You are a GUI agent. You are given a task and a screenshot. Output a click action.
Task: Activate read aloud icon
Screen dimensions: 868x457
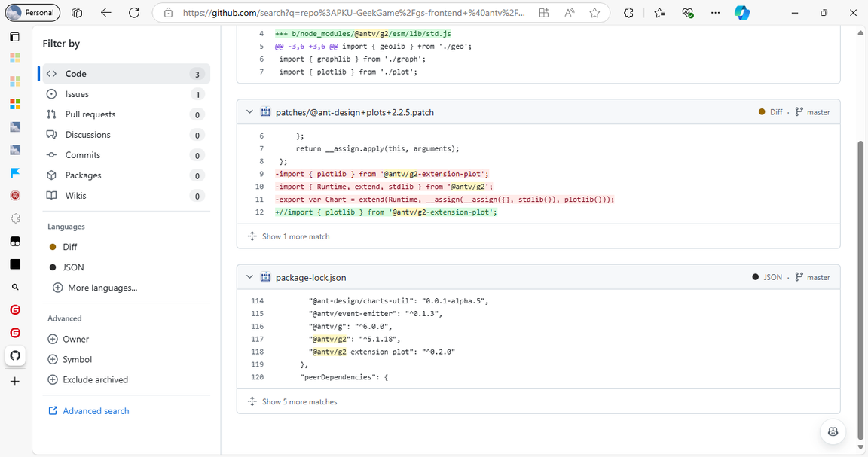[569, 13]
